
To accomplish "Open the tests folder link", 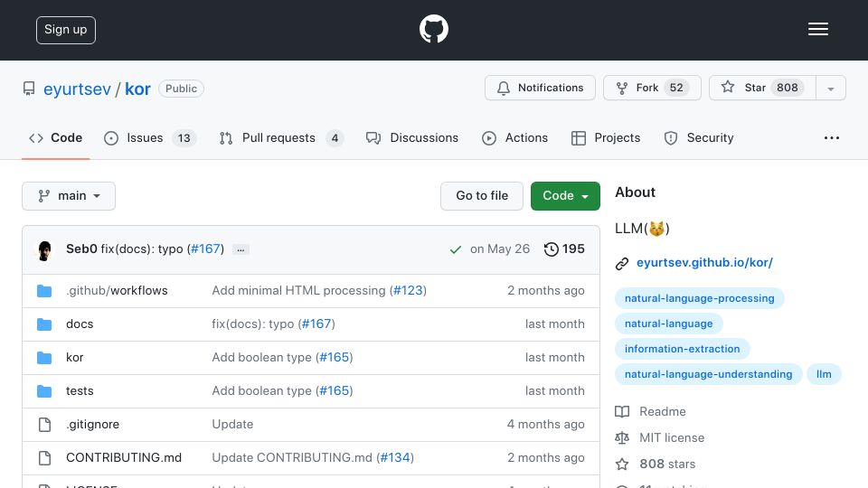I will click(80, 390).
